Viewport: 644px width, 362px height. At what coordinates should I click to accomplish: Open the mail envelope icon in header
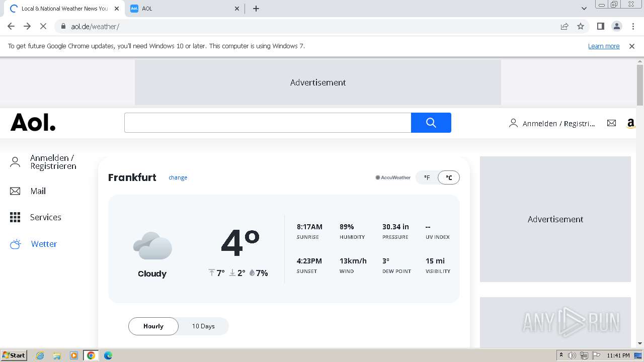[611, 123]
